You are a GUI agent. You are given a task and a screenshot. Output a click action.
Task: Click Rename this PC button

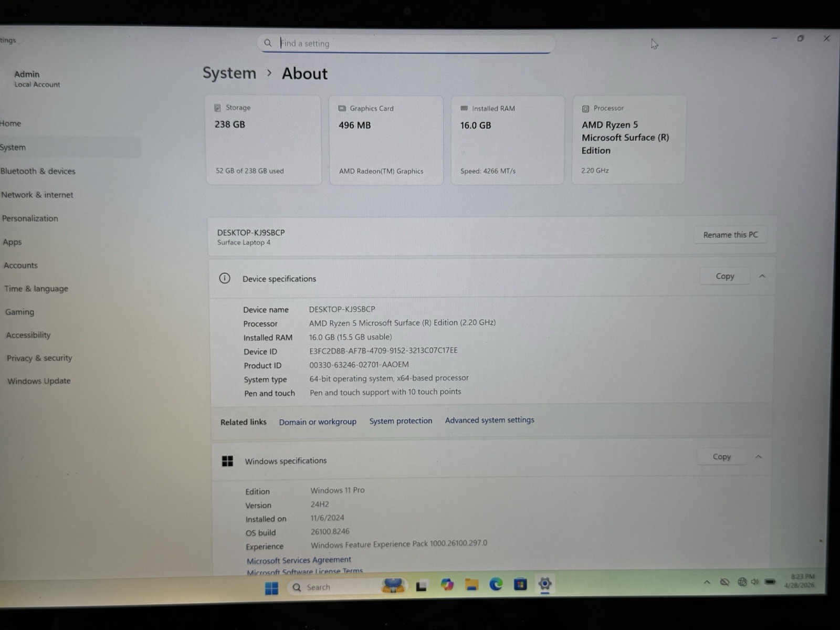click(x=730, y=235)
